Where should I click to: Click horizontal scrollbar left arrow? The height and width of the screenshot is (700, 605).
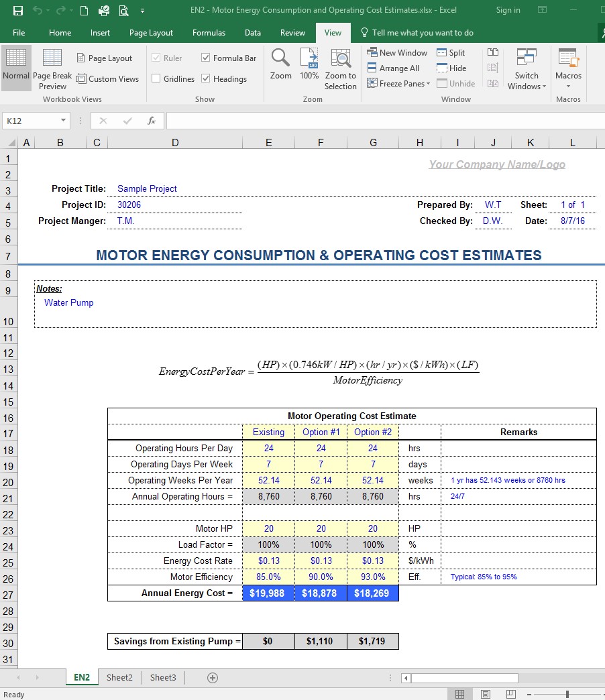(406, 678)
